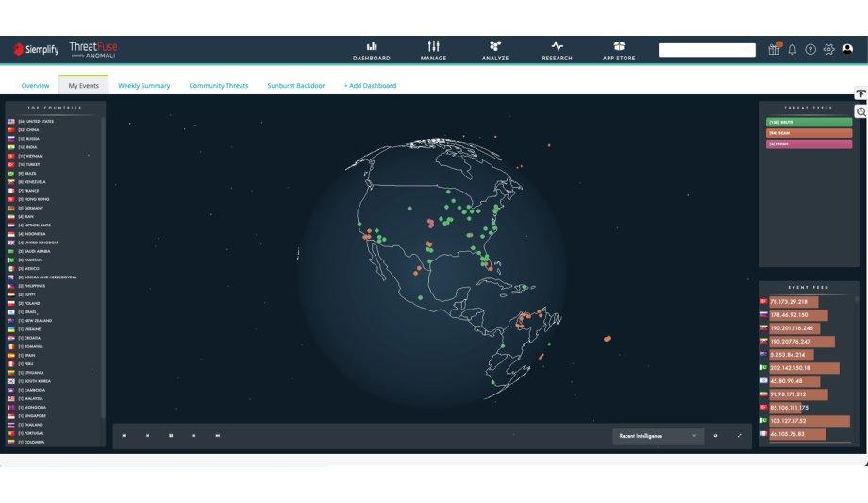This screenshot has width=868, height=503.
Task: Click the upload icon at right edge
Action: click(x=860, y=94)
